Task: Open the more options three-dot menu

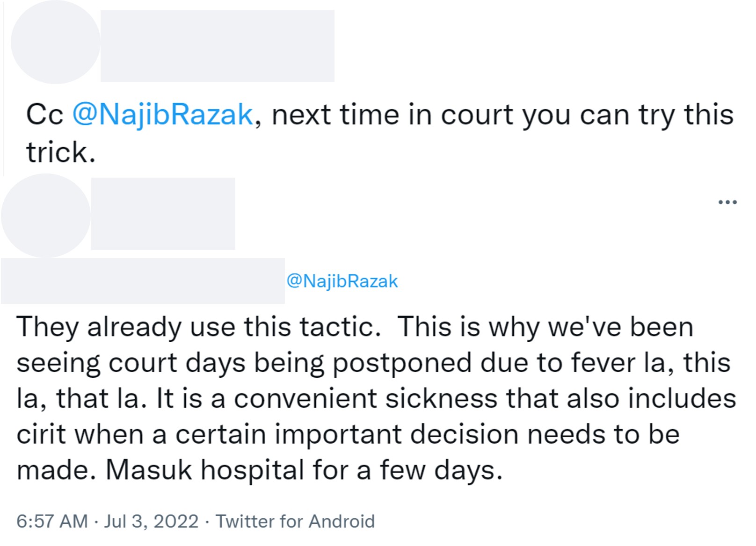Action: 727,202
